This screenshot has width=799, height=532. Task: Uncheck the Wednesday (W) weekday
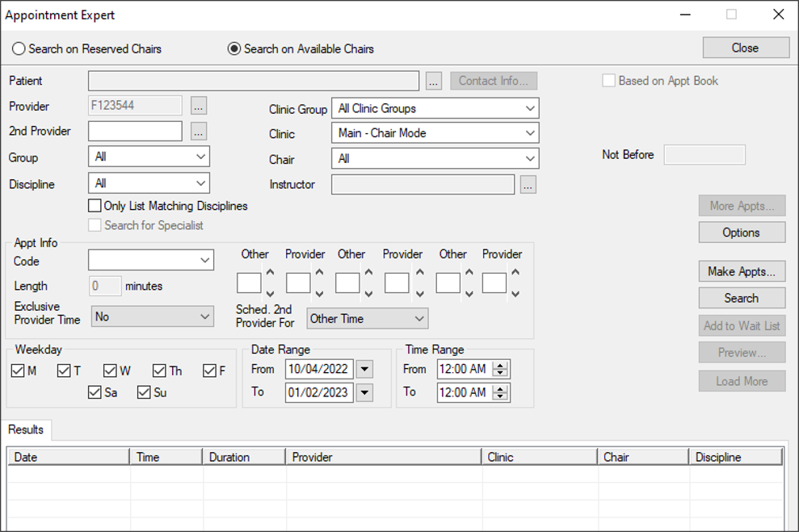click(110, 371)
